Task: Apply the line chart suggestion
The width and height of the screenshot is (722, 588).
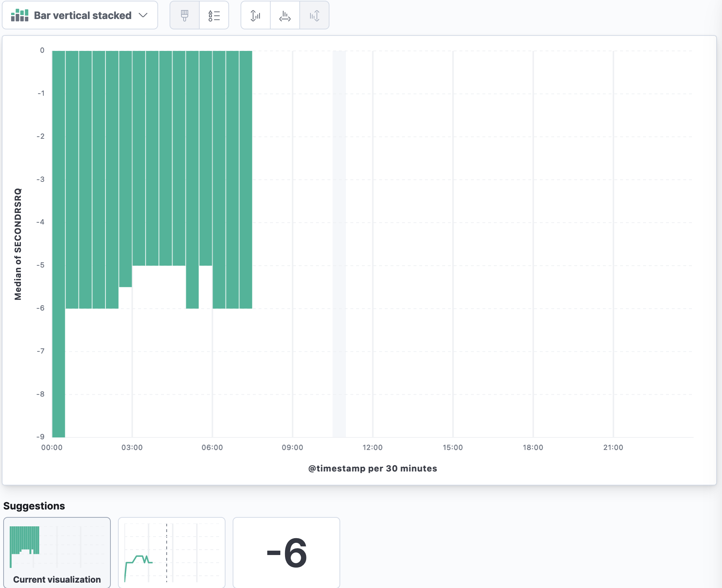Action: (x=172, y=552)
